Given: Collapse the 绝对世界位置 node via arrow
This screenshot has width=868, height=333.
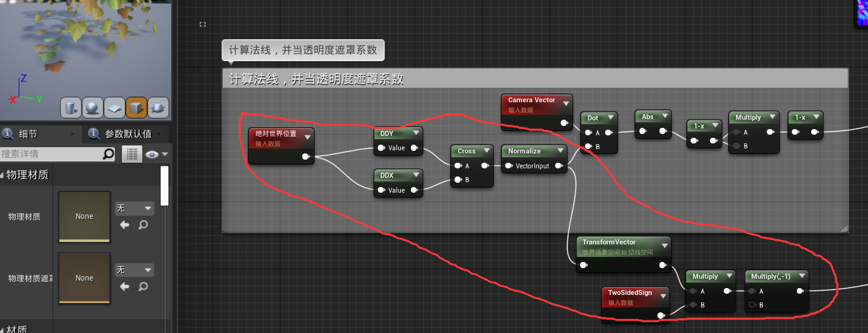Looking at the screenshot, I should tap(307, 137).
